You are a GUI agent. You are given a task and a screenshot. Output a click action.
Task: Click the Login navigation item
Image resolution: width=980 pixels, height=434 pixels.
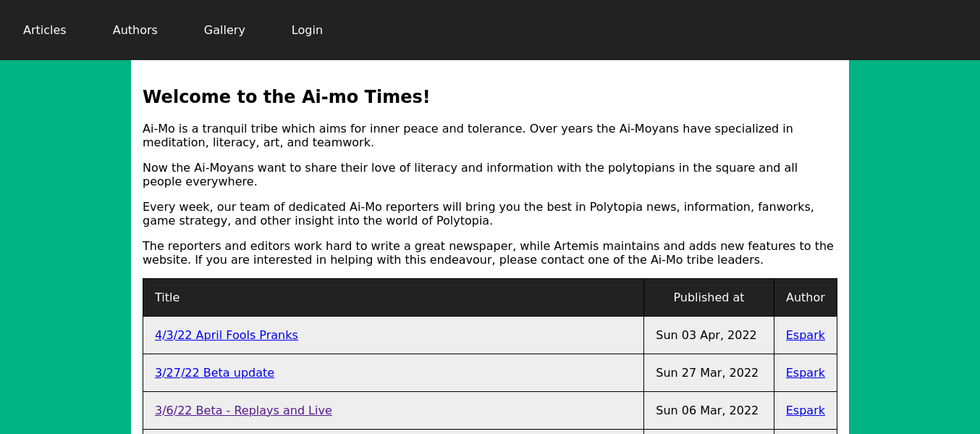[x=307, y=30]
